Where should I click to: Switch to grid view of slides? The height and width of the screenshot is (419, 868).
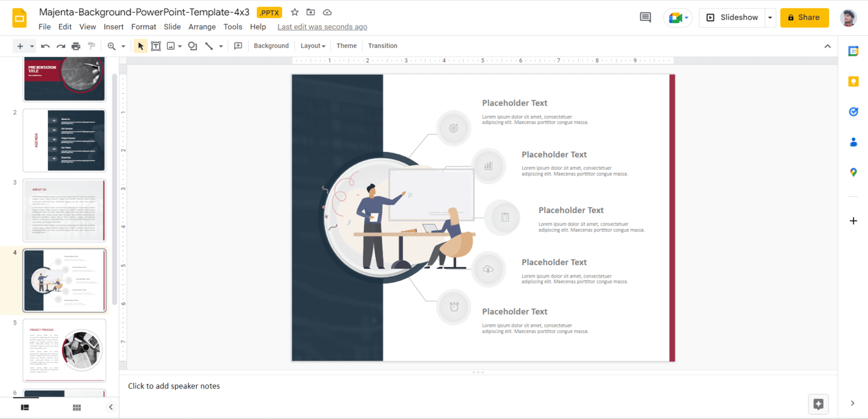76,407
